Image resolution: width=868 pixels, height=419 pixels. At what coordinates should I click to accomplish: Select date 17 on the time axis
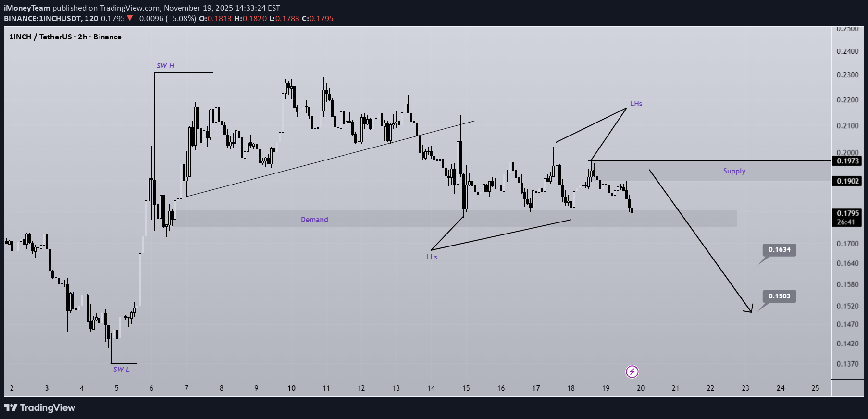click(x=536, y=388)
